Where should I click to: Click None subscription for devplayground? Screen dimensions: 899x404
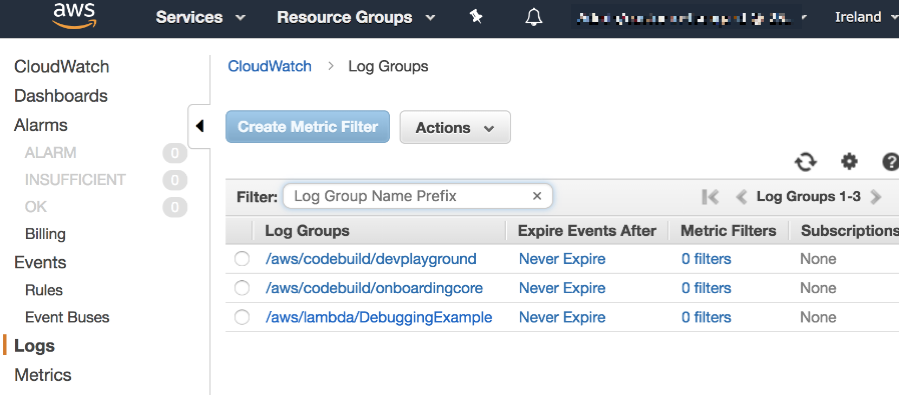click(x=818, y=259)
